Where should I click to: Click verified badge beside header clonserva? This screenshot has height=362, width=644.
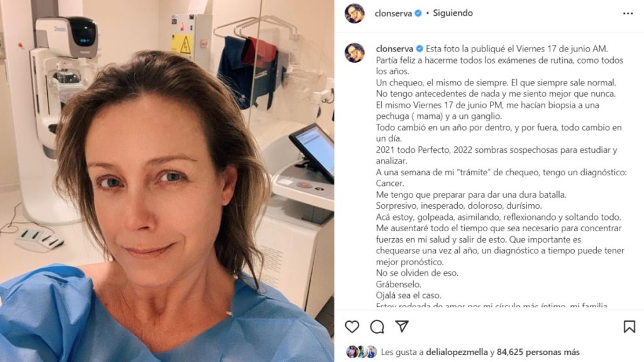pos(418,13)
